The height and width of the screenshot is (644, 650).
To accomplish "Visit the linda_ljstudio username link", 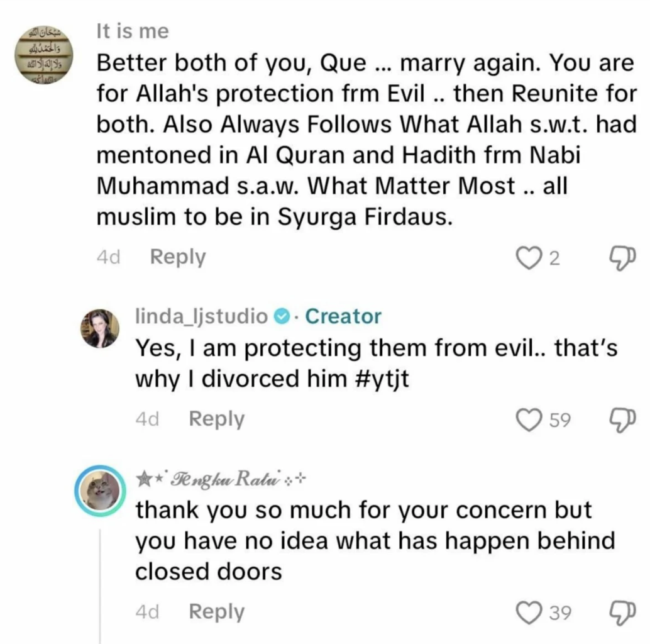I will pyautogui.click(x=202, y=316).
